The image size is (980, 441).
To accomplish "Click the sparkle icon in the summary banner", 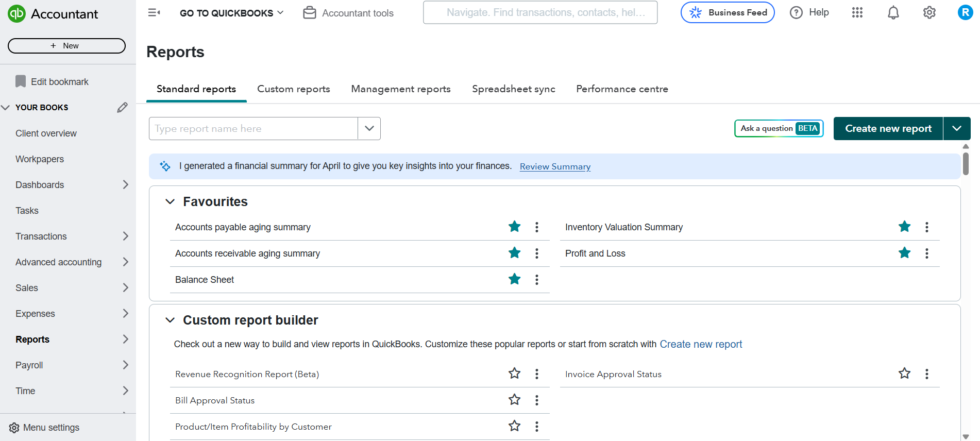I will click(165, 166).
